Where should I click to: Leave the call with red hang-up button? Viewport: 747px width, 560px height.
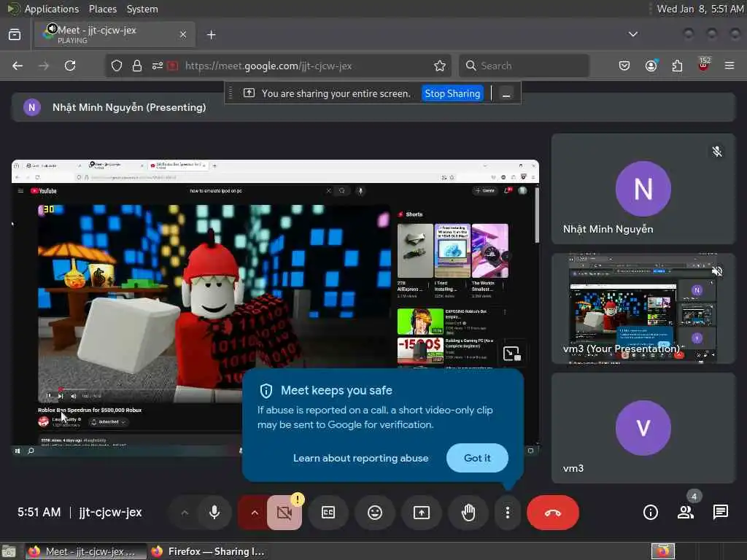click(553, 513)
